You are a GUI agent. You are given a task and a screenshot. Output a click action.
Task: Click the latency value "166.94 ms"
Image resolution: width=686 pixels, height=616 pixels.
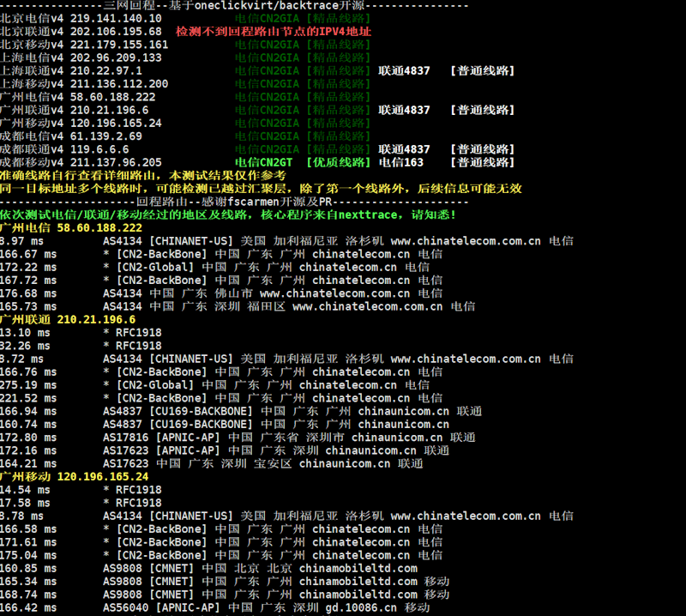point(28,412)
